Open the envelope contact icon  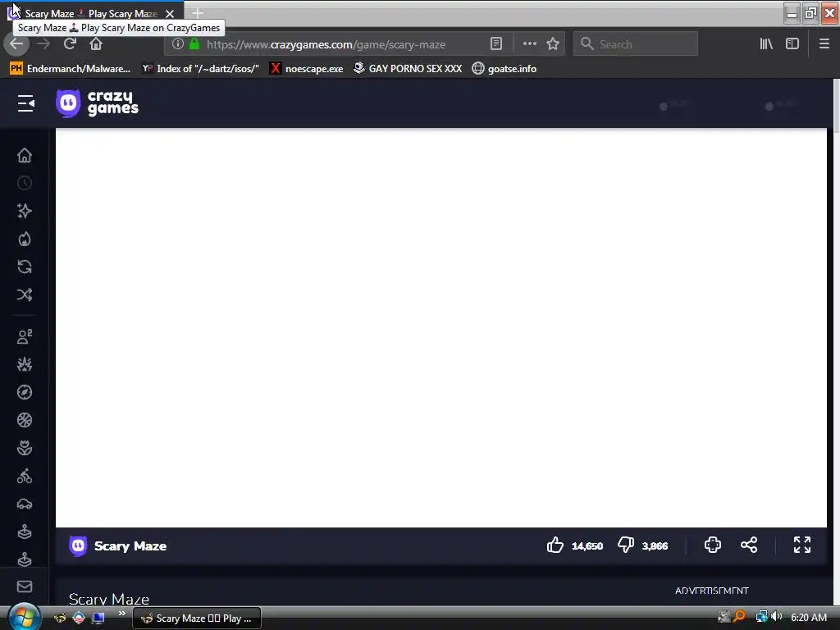pos(25,587)
